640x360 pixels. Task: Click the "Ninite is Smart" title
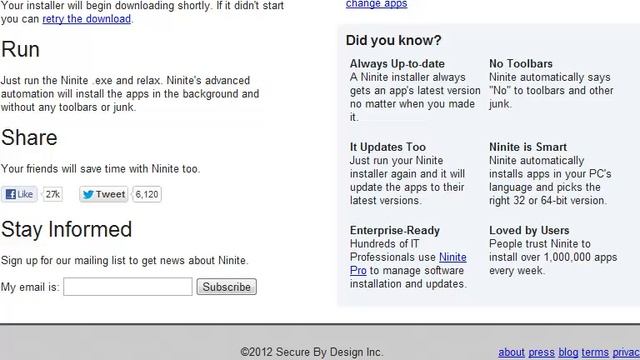[x=528, y=147]
